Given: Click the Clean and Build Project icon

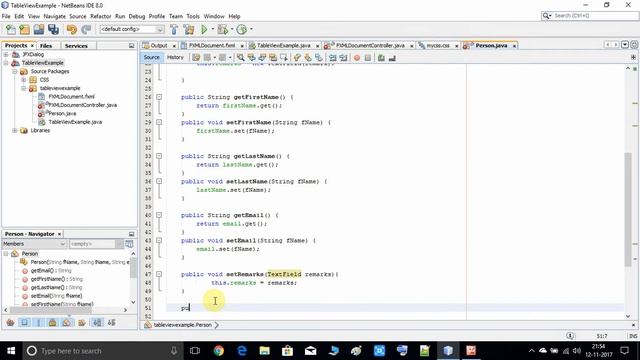Looking at the screenshot, I should point(189,29).
